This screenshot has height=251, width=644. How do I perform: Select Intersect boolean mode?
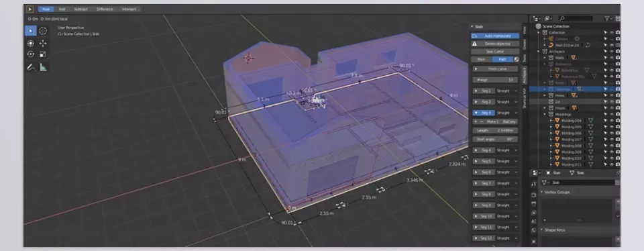pos(129,9)
